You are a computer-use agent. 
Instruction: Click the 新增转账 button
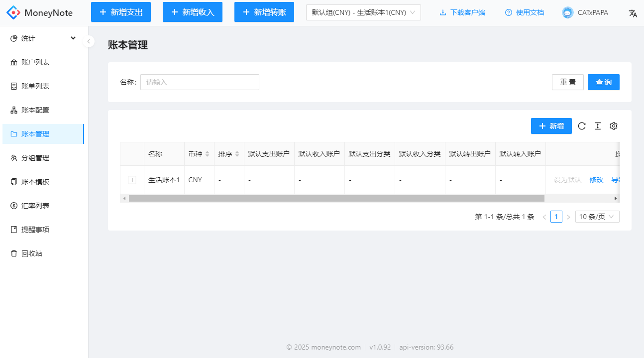pyautogui.click(x=264, y=12)
